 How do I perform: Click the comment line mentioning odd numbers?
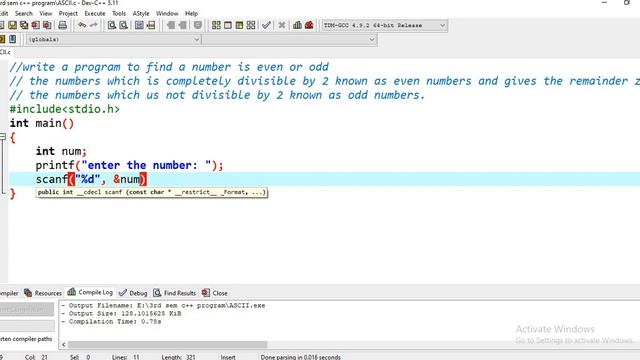(217, 95)
